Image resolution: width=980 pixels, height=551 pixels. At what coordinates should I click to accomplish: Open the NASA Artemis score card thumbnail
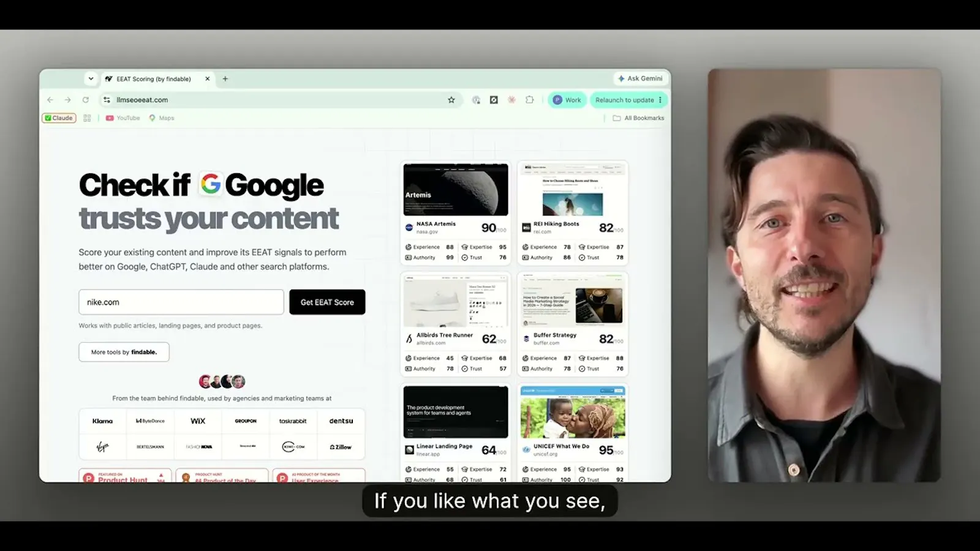(x=456, y=189)
